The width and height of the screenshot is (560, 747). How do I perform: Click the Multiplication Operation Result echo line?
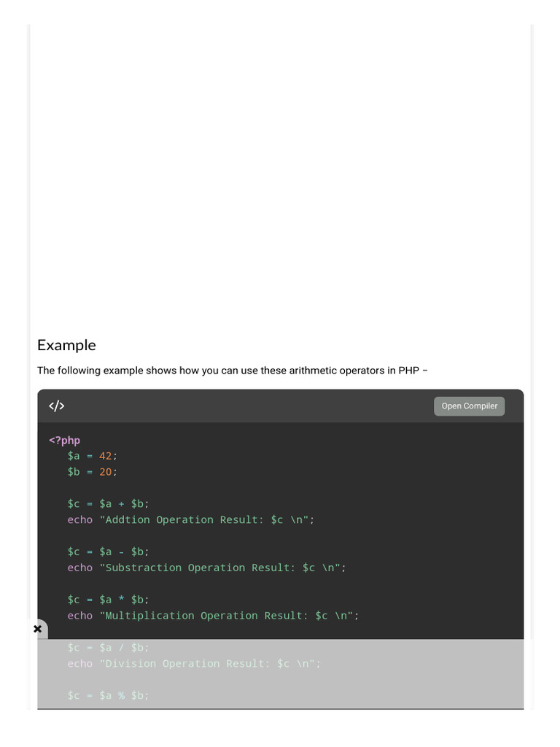(213, 616)
